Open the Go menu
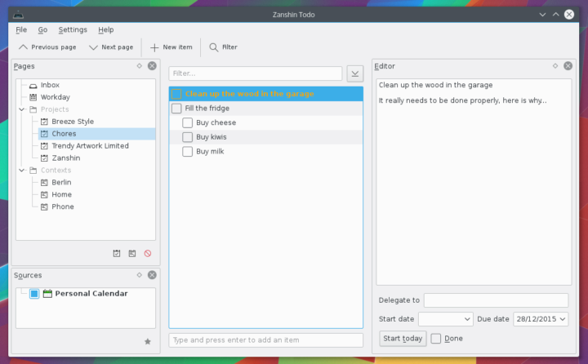Screen dimensions: 588x364 (x=42, y=29)
